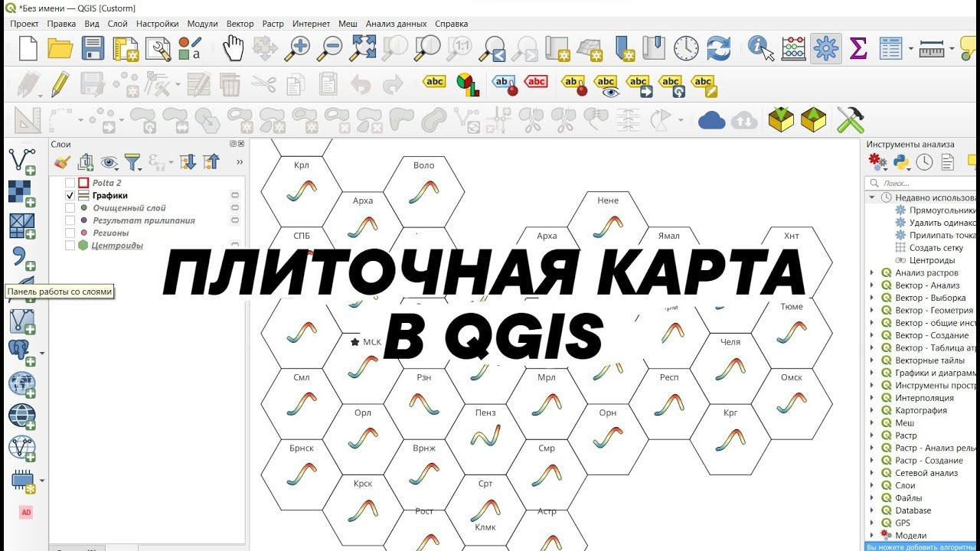
Task: Toggle editing with yellow pencil icon
Action: click(x=60, y=83)
